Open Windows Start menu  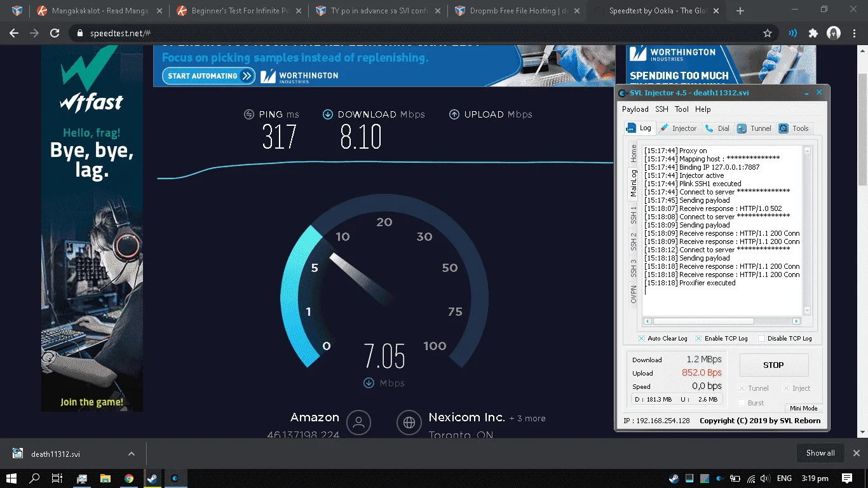[x=11, y=478]
